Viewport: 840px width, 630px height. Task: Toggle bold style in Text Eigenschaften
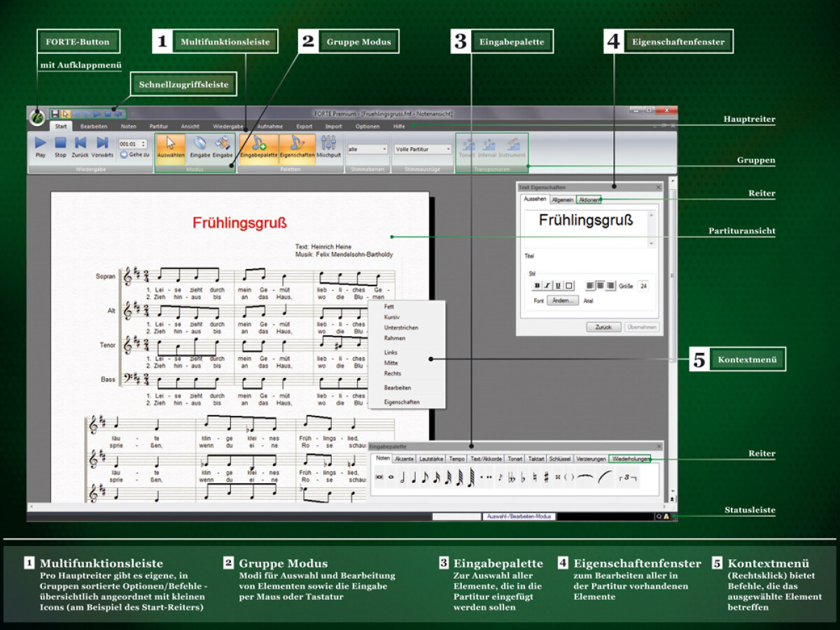coord(537,286)
